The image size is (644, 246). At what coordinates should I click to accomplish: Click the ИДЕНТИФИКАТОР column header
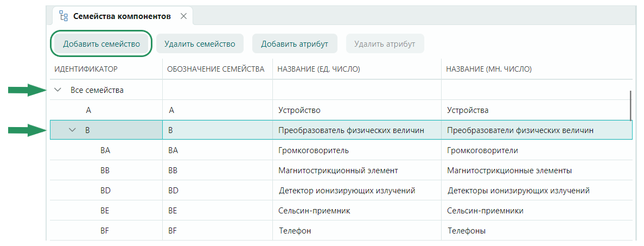click(x=86, y=69)
